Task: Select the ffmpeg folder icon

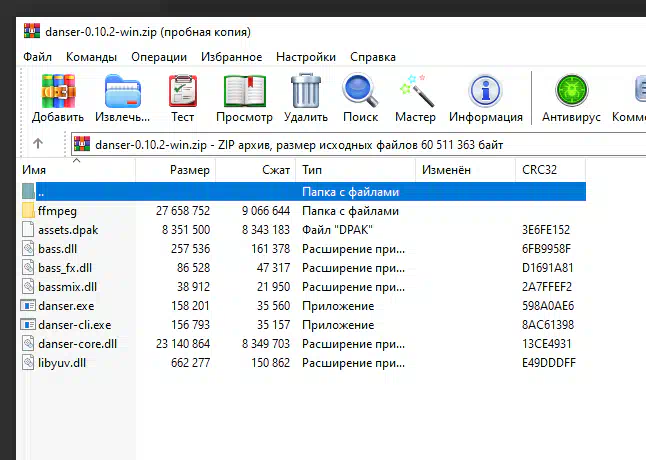Action: tap(28, 210)
